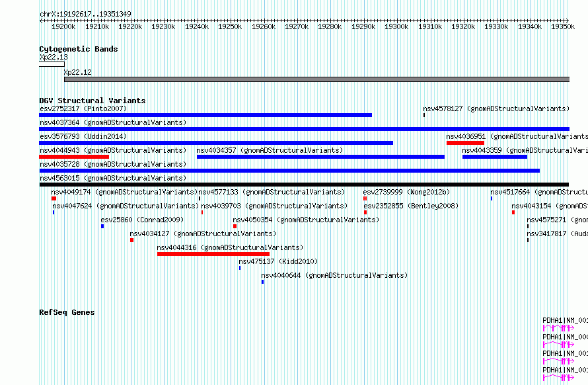Image resolution: width=588 pixels, height=385 pixels.
Task: Open variant esv2739999 (Wong2012b) label
Action: click(406, 192)
